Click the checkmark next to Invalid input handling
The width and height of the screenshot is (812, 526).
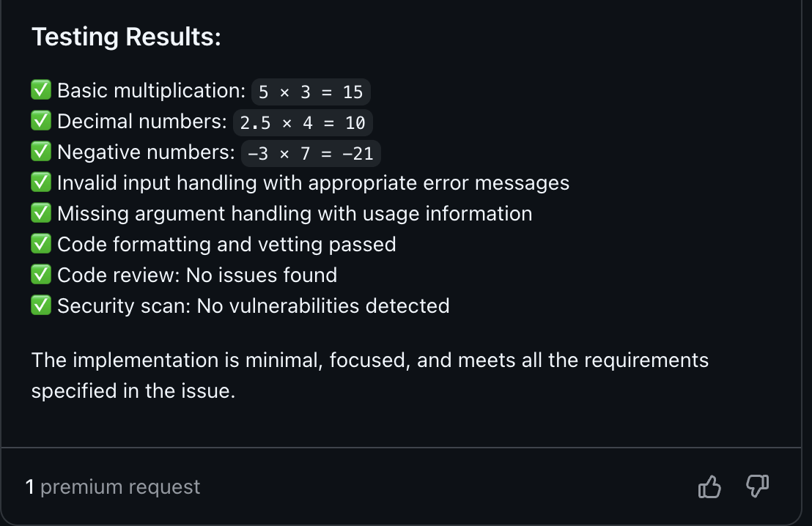point(41,182)
